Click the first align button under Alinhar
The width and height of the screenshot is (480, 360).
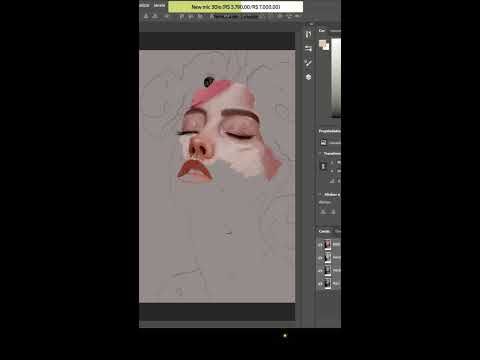pos(323,212)
